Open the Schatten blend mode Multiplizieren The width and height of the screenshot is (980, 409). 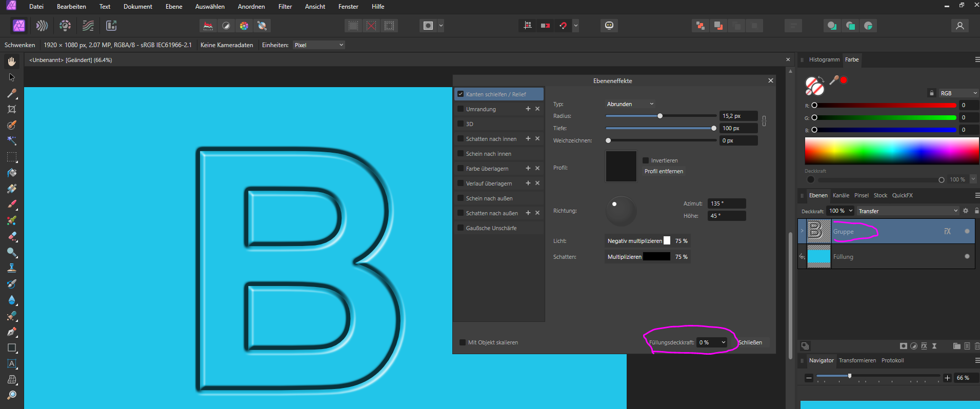(x=625, y=257)
